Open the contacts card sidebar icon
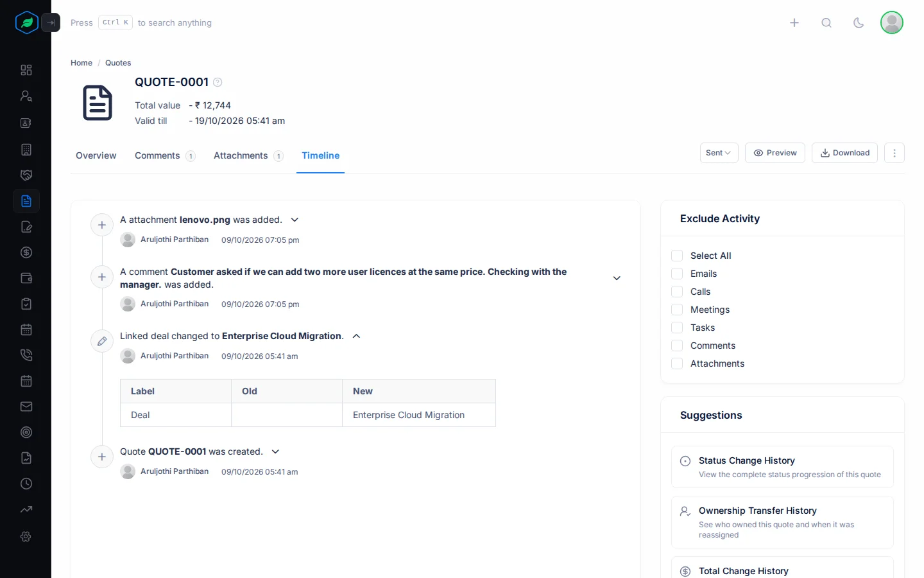The width and height of the screenshot is (924, 578). point(26,123)
